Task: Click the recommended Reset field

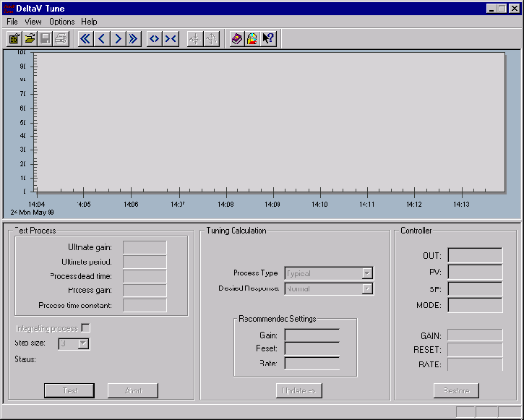Action: [x=312, y=348]
